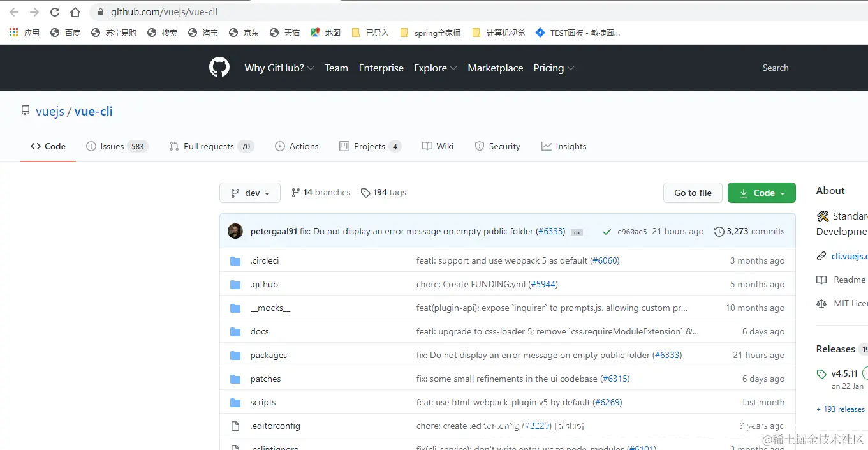Open the TEST面板 bookmark
Screen dimensions: 868x450
pos(577,33)
